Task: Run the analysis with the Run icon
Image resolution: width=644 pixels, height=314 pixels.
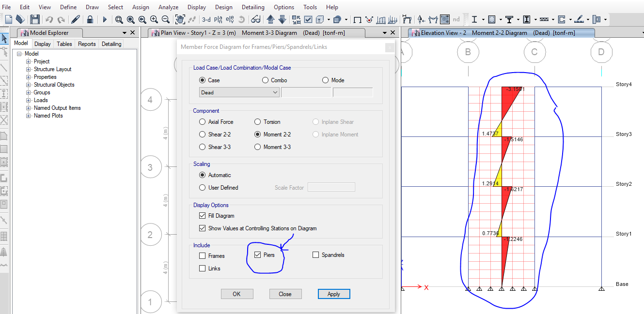Action: click(x=105, y=19)
